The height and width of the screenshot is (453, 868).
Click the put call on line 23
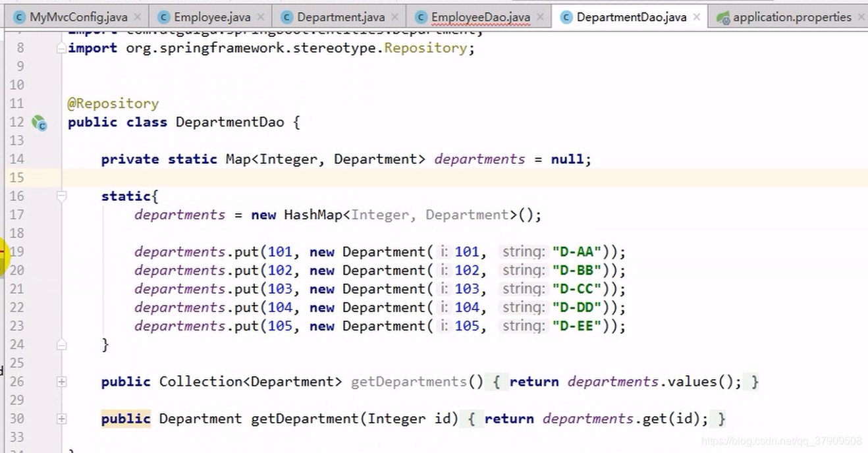[246, 326]
